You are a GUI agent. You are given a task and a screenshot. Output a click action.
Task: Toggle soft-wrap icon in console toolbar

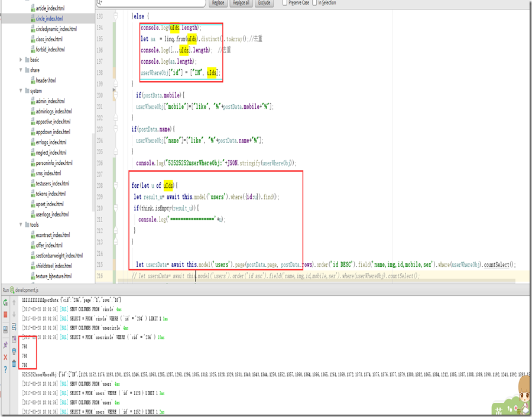click(14, 327)
